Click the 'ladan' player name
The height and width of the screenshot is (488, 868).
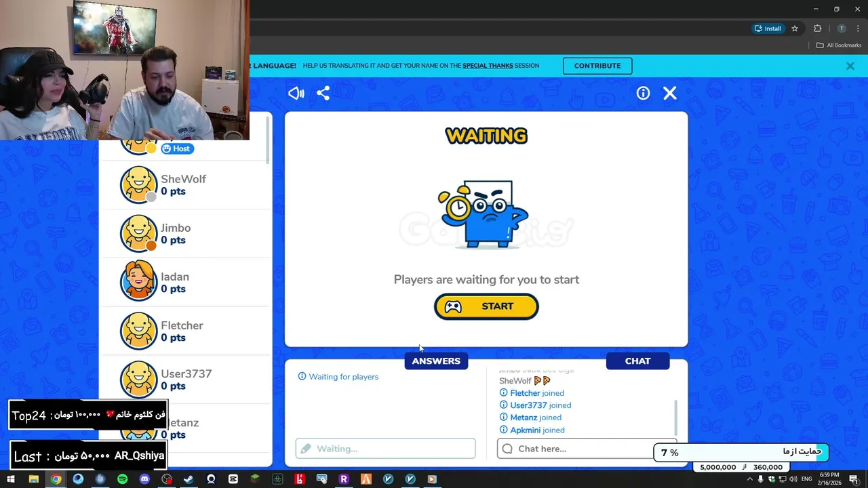[x=175, y=277]
